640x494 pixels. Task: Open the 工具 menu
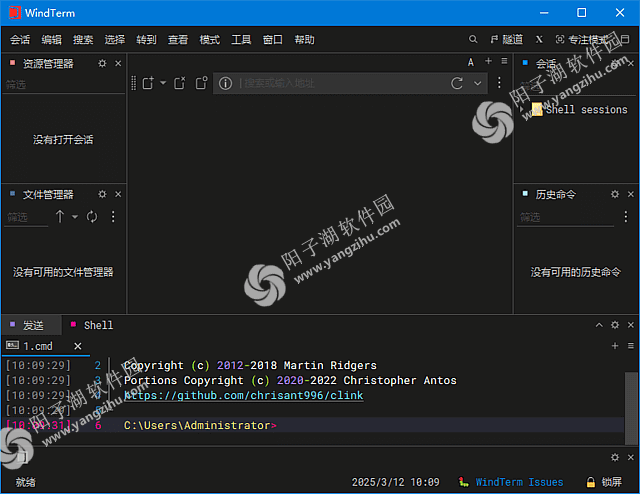(241, 40)
